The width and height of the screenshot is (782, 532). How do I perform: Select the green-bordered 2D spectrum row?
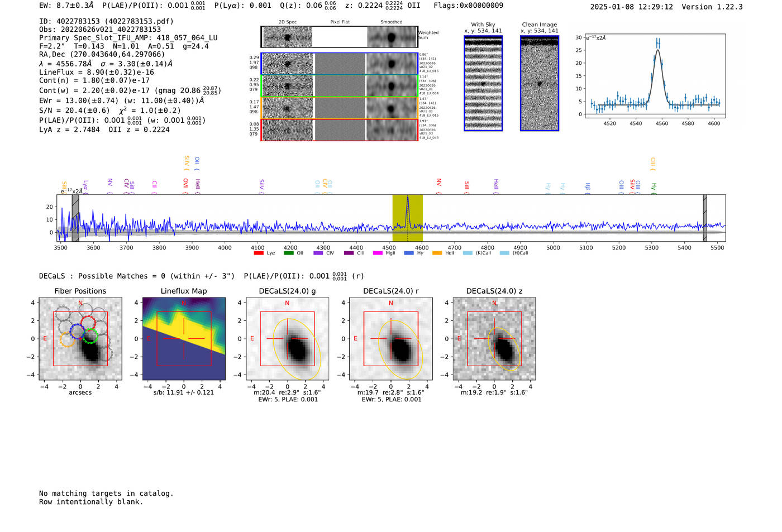pos(339,86)
